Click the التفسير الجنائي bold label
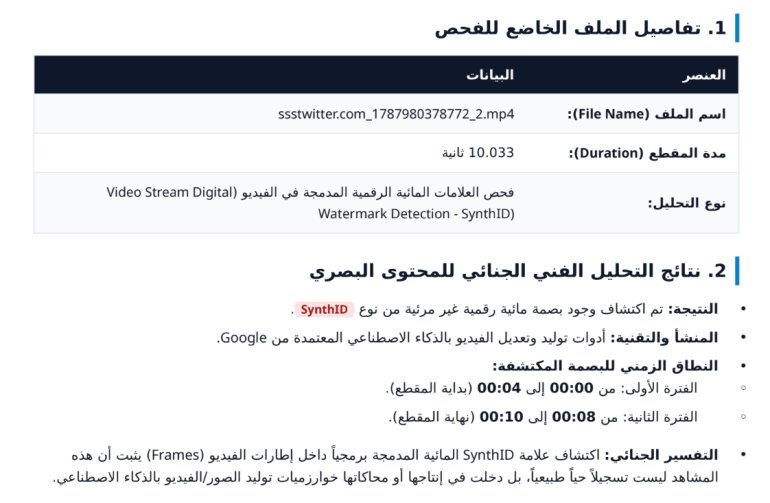770x503 pixels. click(x=661, y=455)
